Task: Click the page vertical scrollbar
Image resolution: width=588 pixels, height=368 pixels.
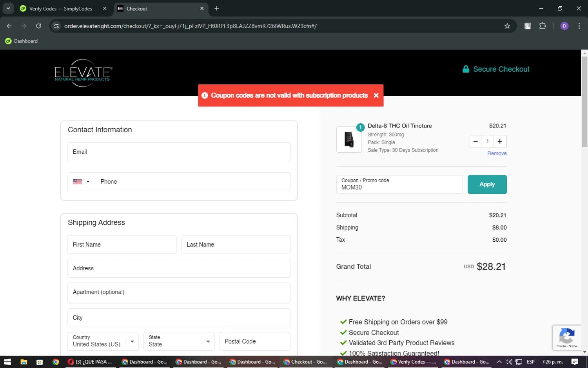Action: (584, 102)
